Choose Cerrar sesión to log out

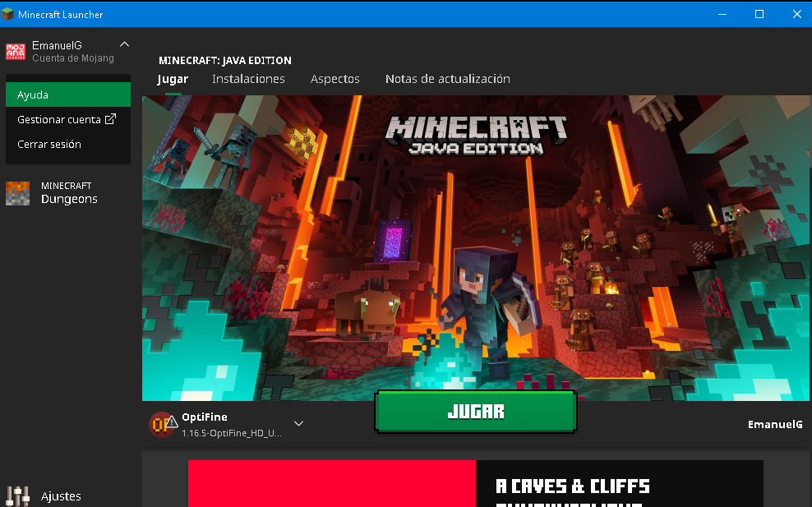[49, 145]
